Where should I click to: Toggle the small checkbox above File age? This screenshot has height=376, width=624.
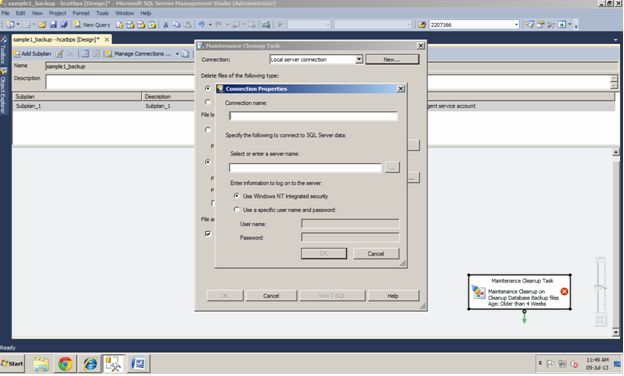213,203
